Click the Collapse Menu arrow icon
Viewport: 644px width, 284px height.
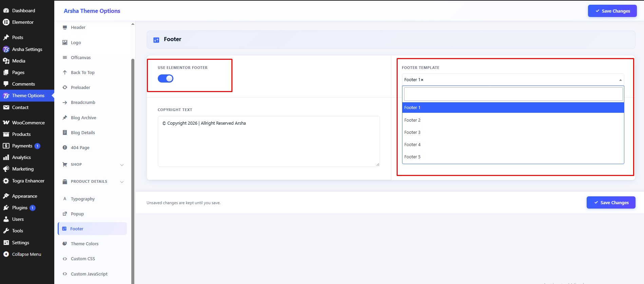click(x=6, y=254)
